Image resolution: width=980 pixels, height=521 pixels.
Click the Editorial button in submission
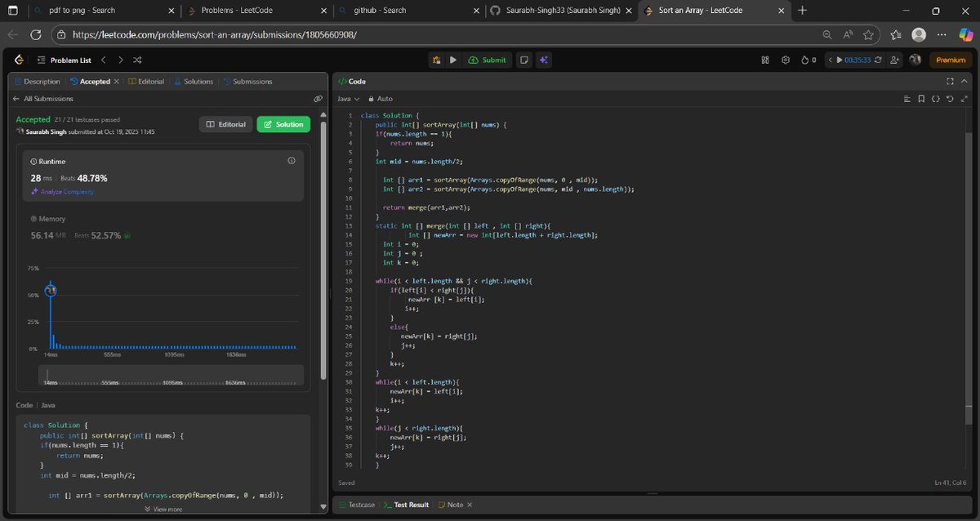coord(225,124)
